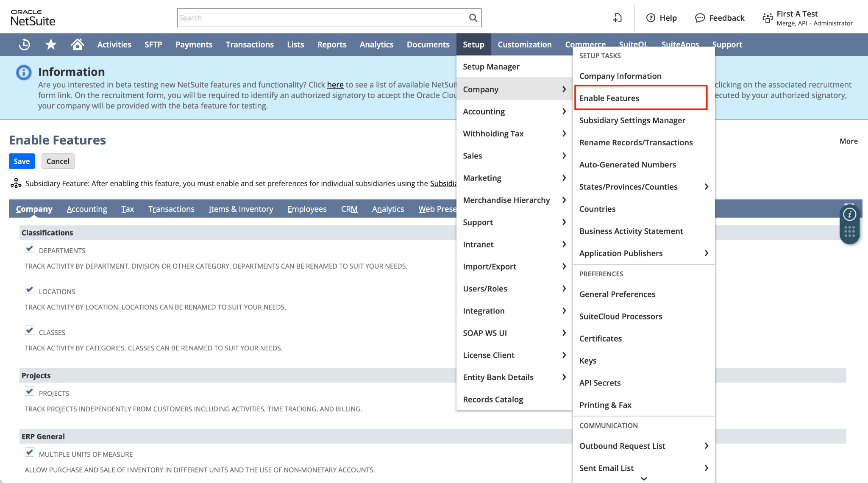Open Setup Manager from the menu
868x483 pixels.
coord(514,67)
